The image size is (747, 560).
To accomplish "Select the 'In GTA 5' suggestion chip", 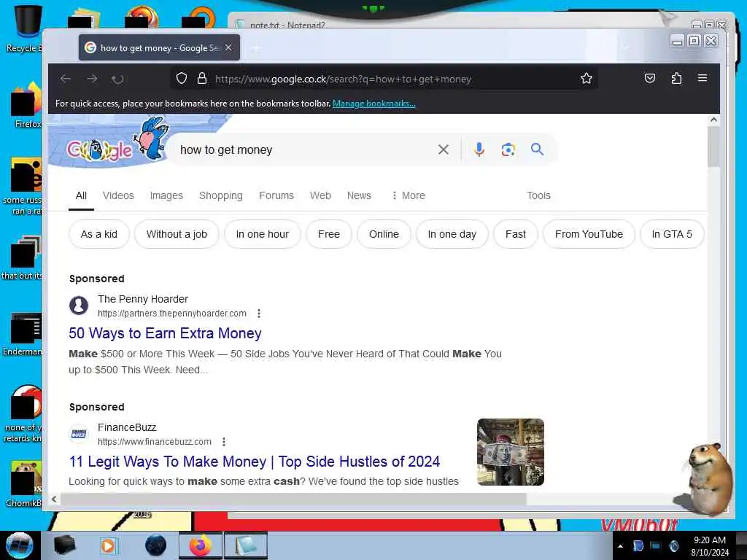I will pyautogui.click(x=672, y=234).
